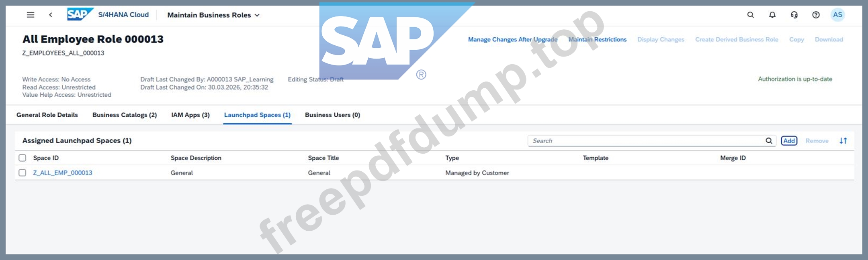
Task: Switch to Business Catalogs (2) tab
Action: click(x=125, y=115)
